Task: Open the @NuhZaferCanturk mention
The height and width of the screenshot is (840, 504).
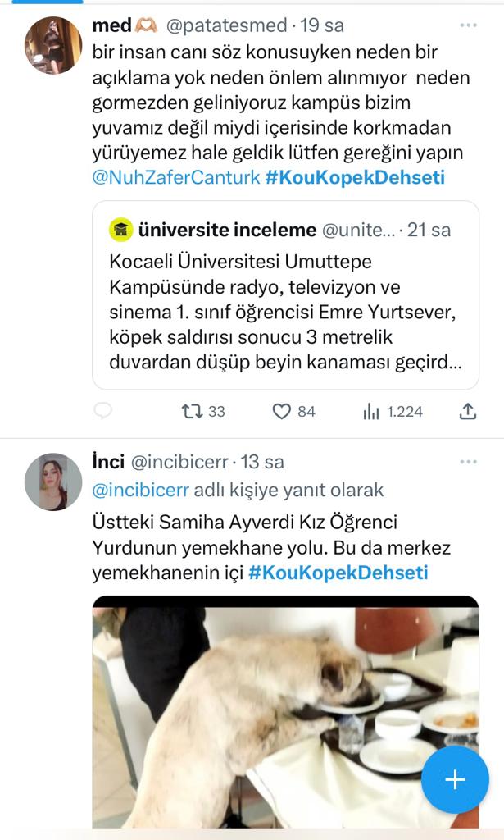Action: pos(176,176)
